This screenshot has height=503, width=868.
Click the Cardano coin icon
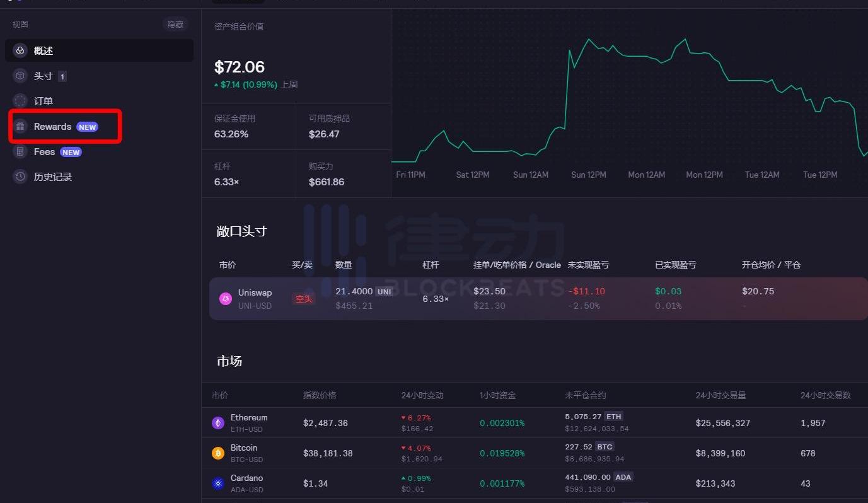(x=218, y=483)
